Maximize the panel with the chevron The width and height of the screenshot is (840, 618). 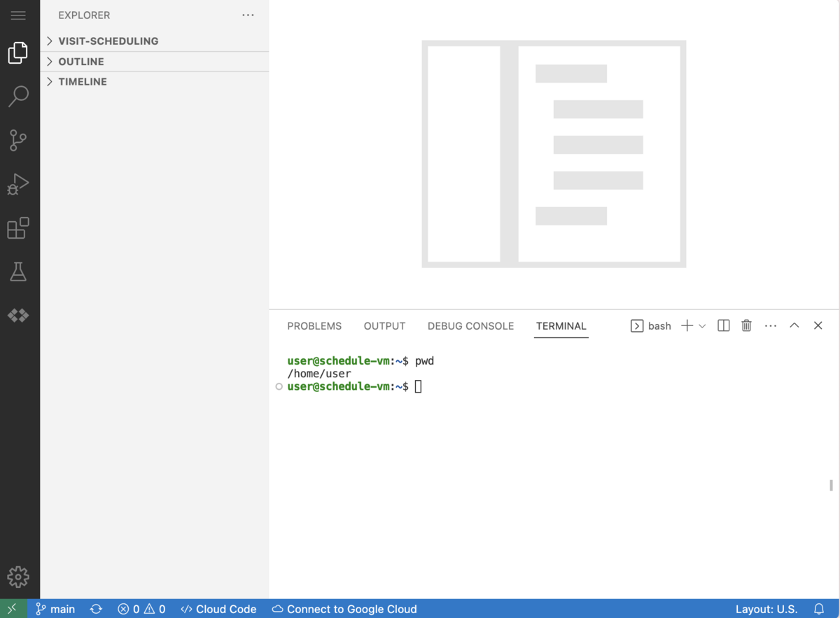pos(794,325)
